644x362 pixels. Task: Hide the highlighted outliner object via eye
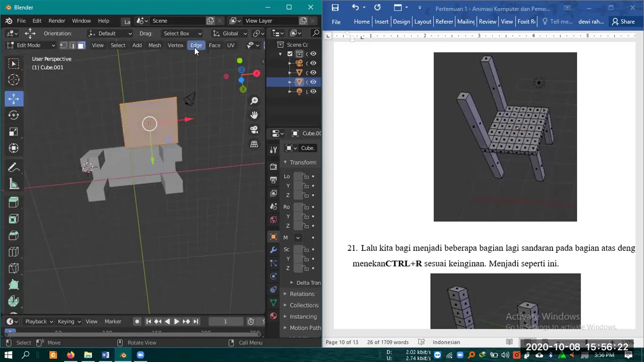tap(313, 82)
